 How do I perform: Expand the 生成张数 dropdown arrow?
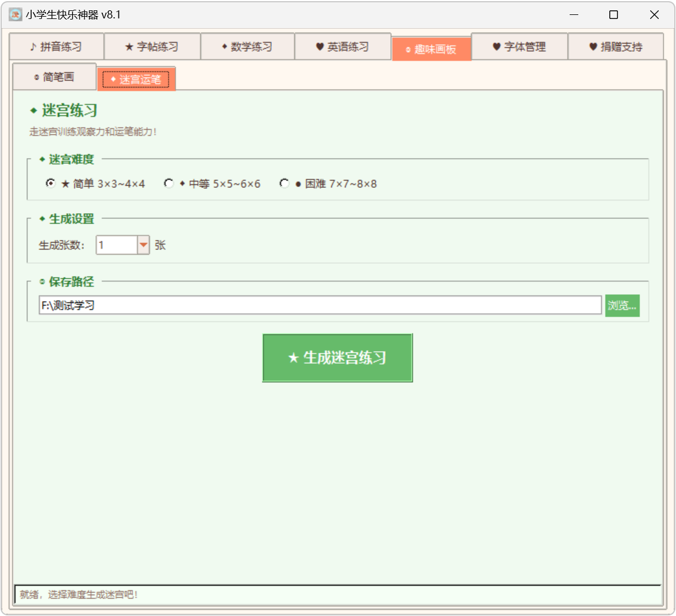144,245
